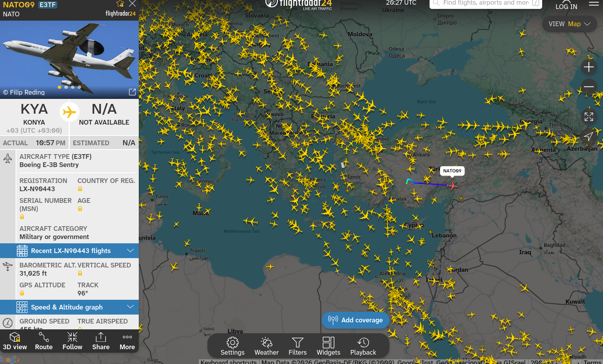Open the 3D view of the flight
The width and height of the screenshot is (603, 364).
[15, 341]
